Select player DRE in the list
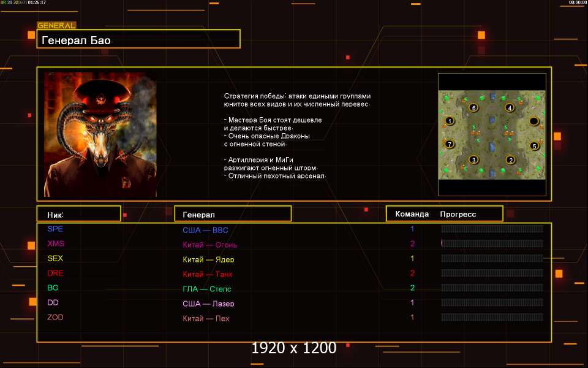The image size is (588, 368). pyautogui.click(x=55, y=273)
